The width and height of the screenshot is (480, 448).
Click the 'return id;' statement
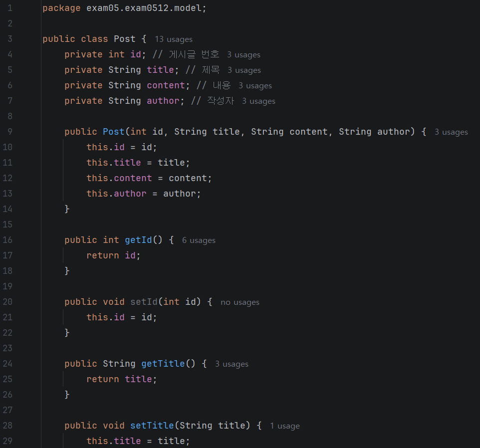point(114,255)
